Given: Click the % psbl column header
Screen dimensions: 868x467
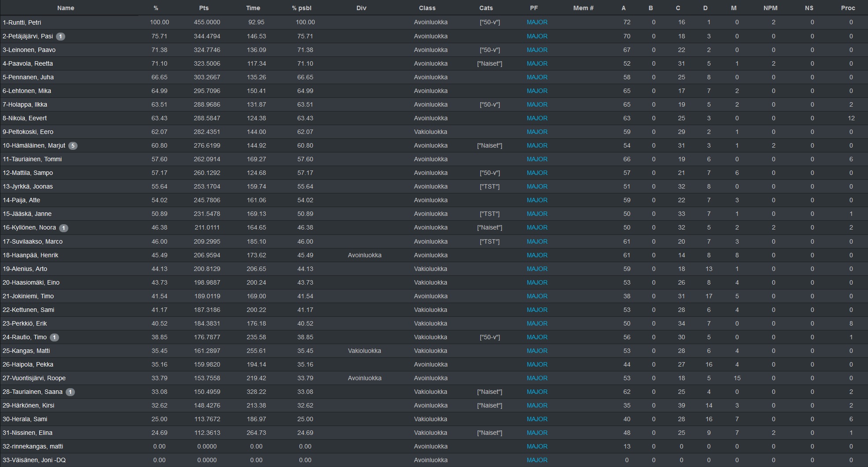Looking at the screenshot, I should pyautogui.click(x=302, y=8).
